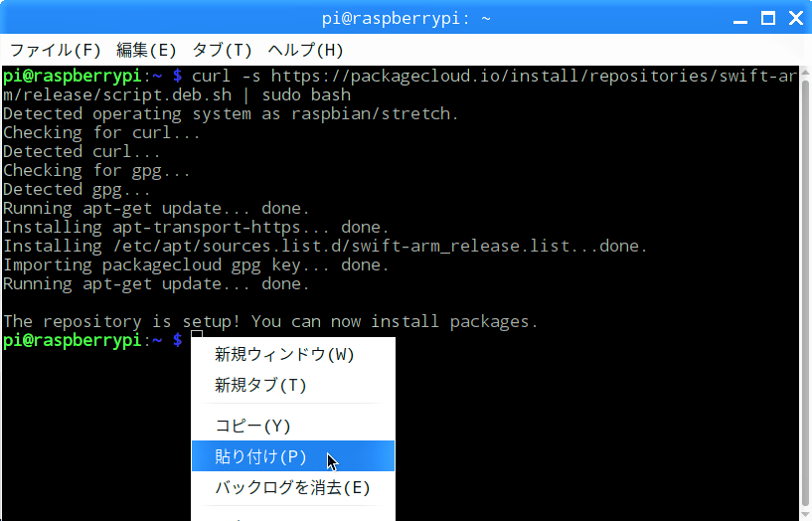This screenshot has width=812, height=521.
Task: Open the タブ(T) menu
Action: tap(223, 50)
